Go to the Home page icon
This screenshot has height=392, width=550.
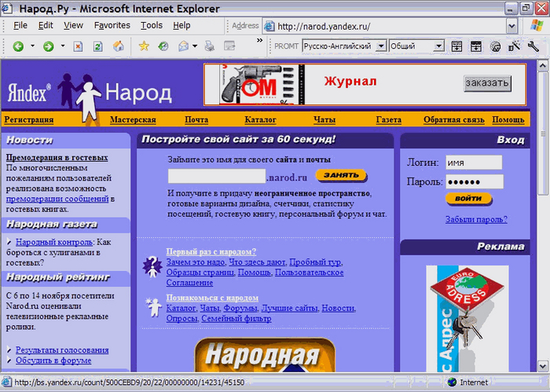(118, 46)
